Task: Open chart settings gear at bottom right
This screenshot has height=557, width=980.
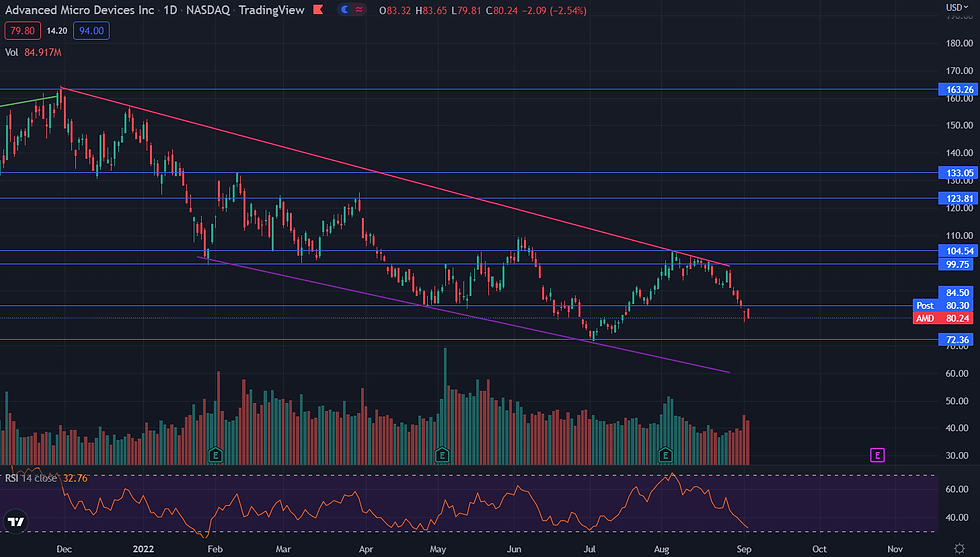Action: pos(959,549)
